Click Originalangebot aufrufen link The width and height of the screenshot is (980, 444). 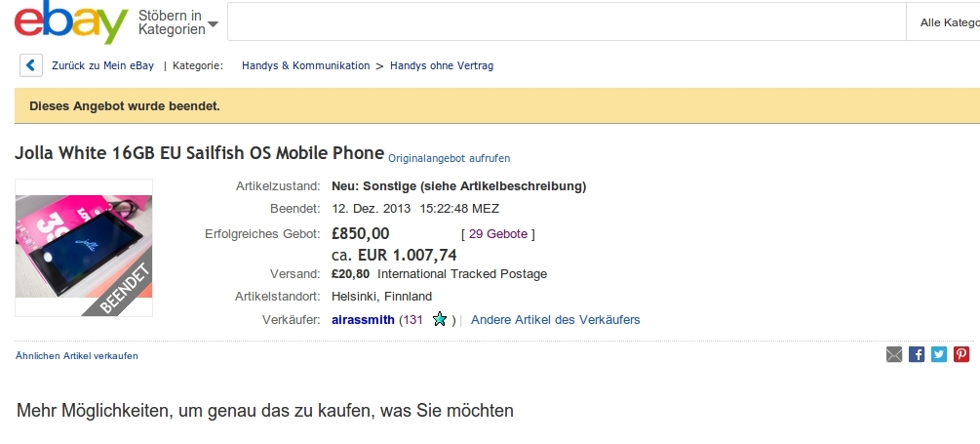449,158
